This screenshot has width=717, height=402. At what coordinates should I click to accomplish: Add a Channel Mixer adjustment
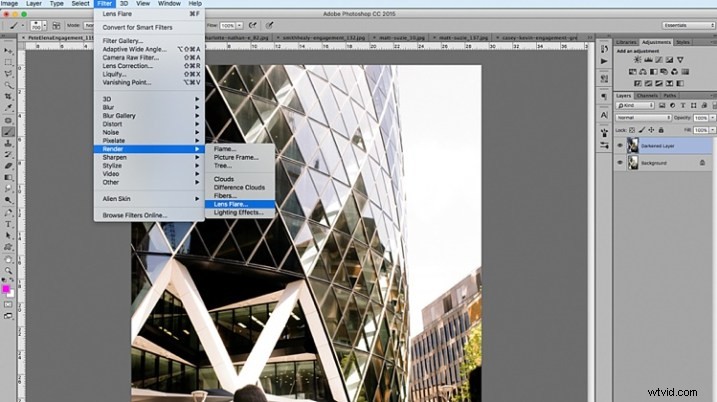(674, 72)
